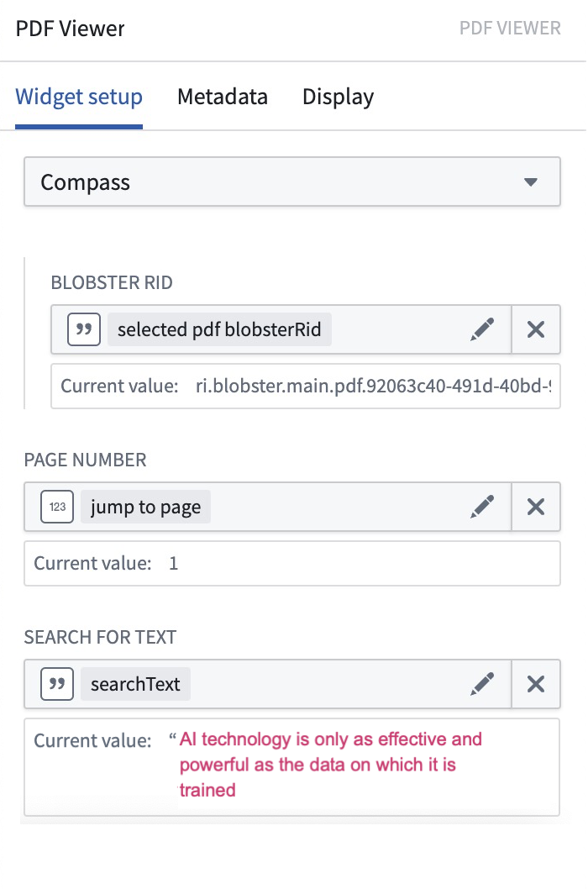Open the Compass source dropdown
Viewport: 588px width, 889px height.
pyautogui.click(x=292, y=182)
